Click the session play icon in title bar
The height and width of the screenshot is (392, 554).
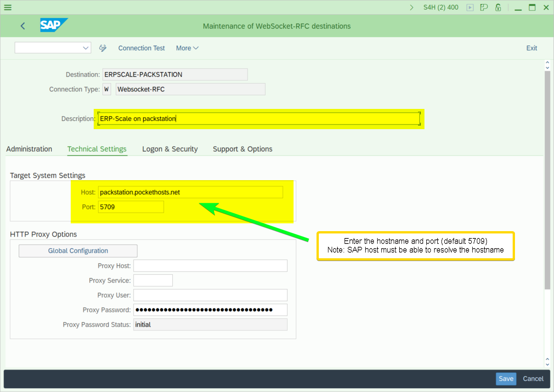click(x=469, y=7)
